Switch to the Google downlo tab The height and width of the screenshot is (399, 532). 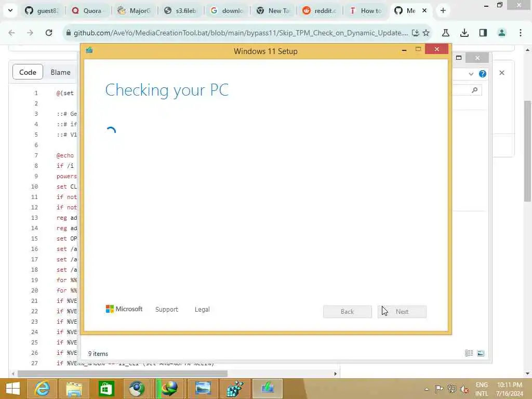(x=227, y=10)
